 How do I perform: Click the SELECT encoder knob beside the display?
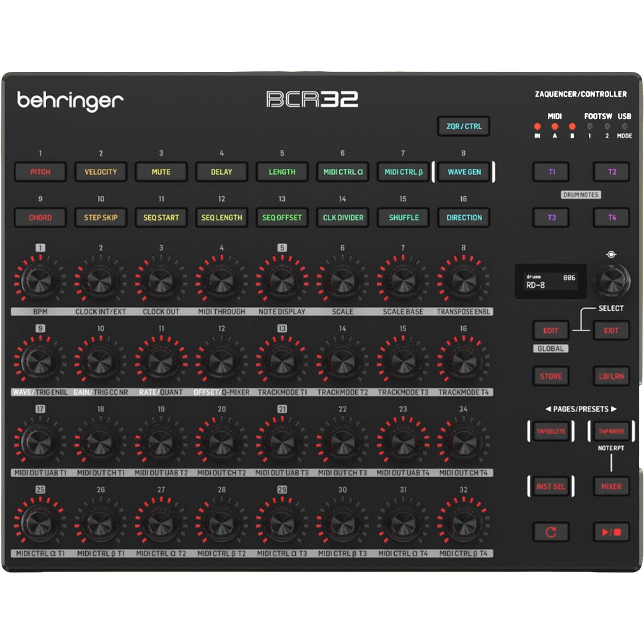[612, 281]
